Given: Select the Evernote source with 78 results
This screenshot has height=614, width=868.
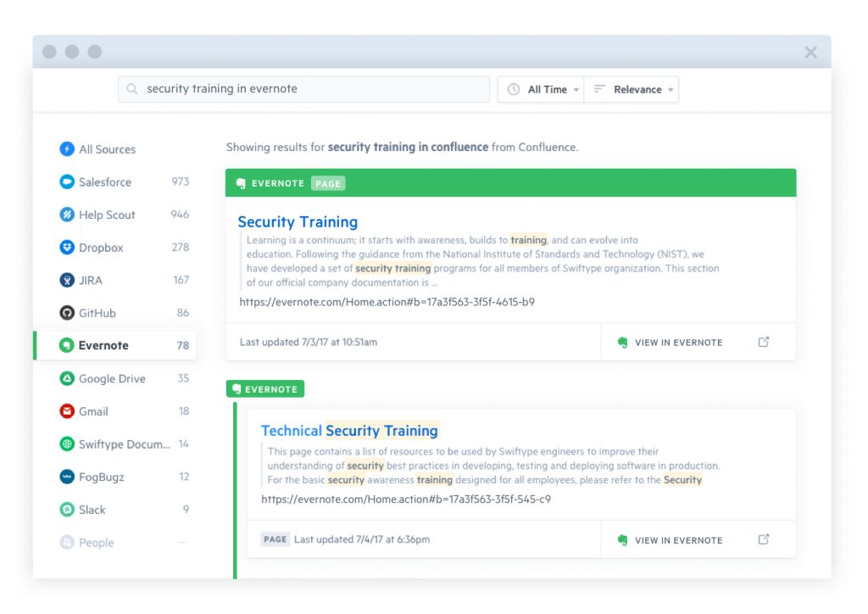Looking at the screenshot, I should tap(115, 345).
